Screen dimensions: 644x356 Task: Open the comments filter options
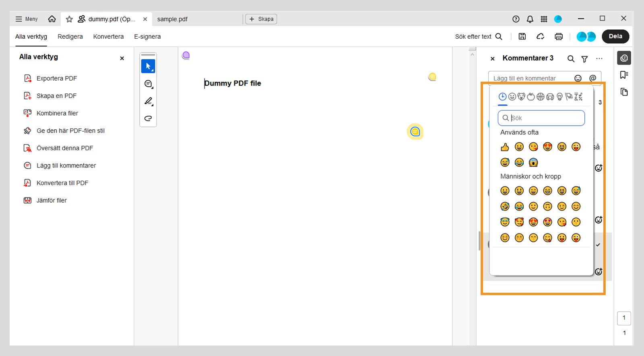tap(584, 59)
